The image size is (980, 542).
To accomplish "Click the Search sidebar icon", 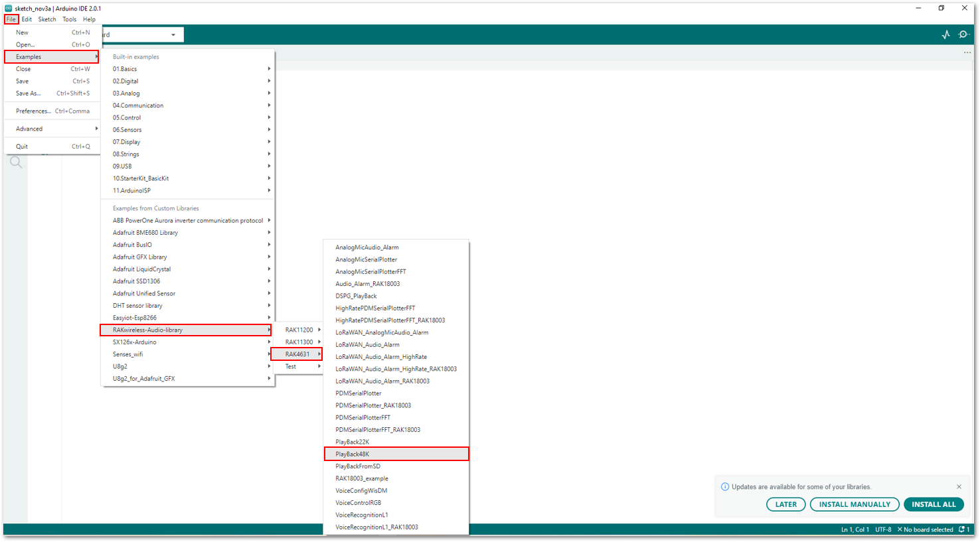I will tap(16, 163).
